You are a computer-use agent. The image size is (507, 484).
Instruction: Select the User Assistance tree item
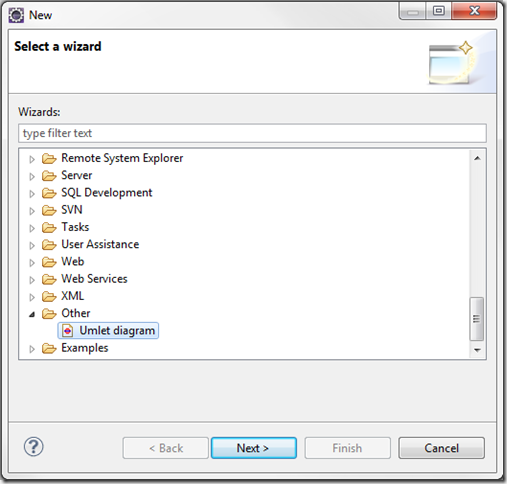pyautogui.click(x=100, y=244)
